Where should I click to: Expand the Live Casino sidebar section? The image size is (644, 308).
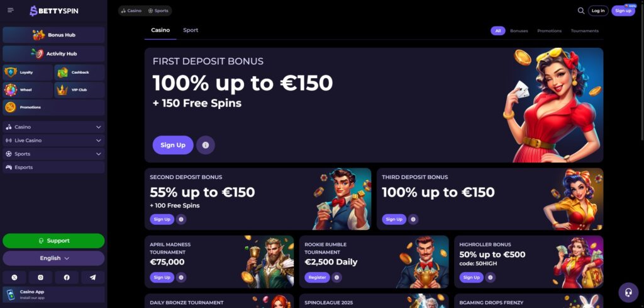point(53,140)
